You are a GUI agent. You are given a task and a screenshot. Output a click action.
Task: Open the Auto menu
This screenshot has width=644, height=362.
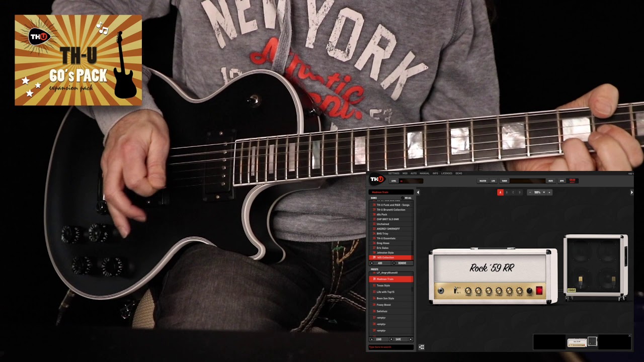click(414, 173)
